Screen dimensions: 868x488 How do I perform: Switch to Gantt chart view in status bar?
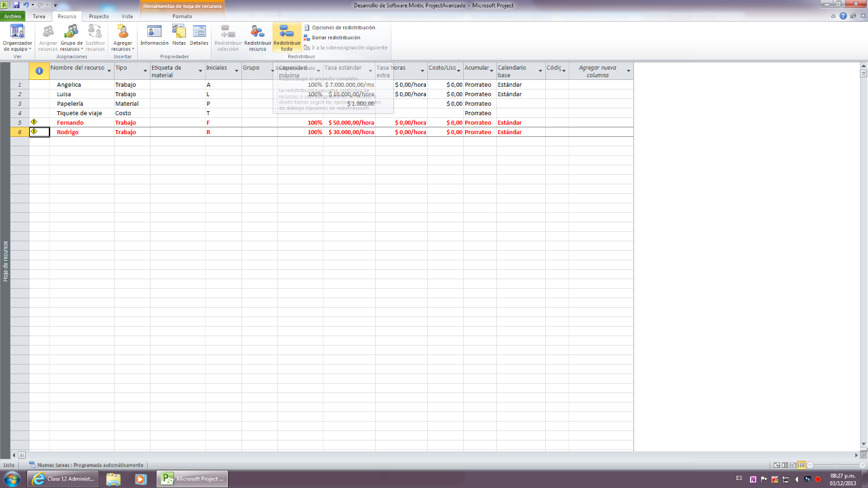(776, 465)
